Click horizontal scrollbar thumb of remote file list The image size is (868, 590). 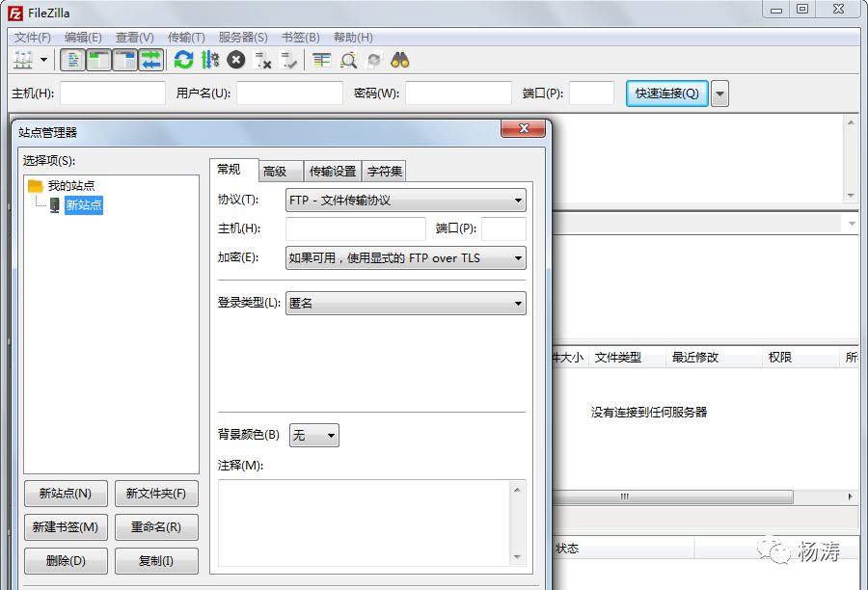[x=672, y=497]
